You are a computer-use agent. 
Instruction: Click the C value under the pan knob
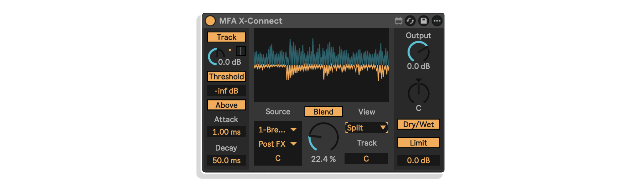coord(418,108)
